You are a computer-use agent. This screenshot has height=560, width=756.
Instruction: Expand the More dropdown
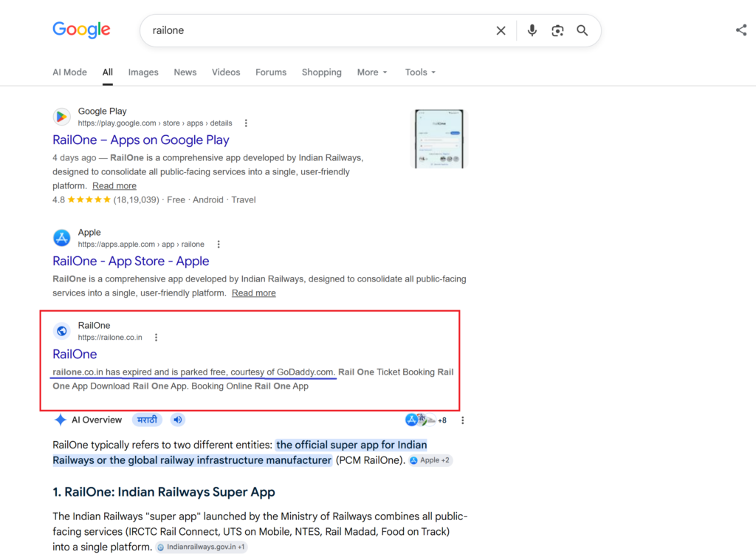tap(372, 72)
